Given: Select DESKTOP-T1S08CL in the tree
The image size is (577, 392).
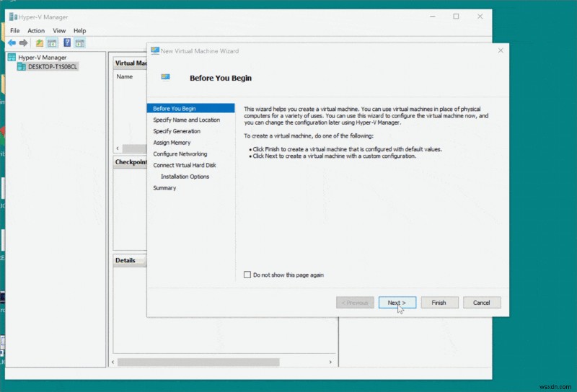Looking at the screenshot, I should [x=53, y=66].
